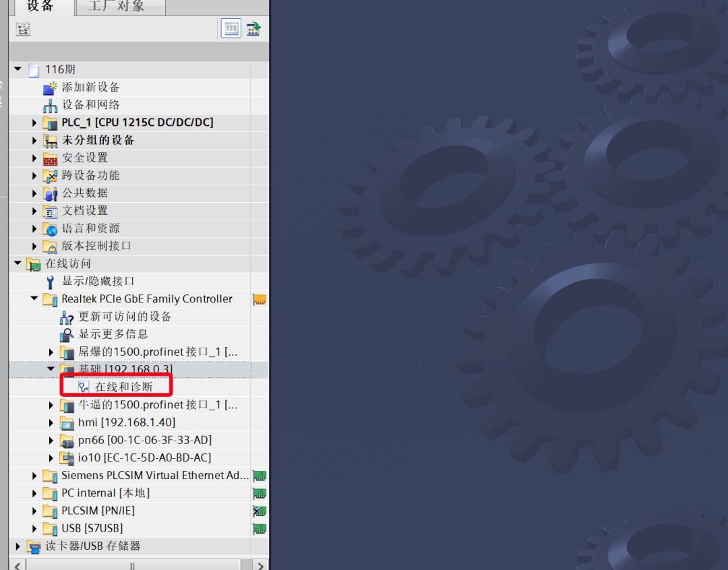728x570 pixels.
Task: Click the 设备和网络 network icon
Action: tap(50, 105)
